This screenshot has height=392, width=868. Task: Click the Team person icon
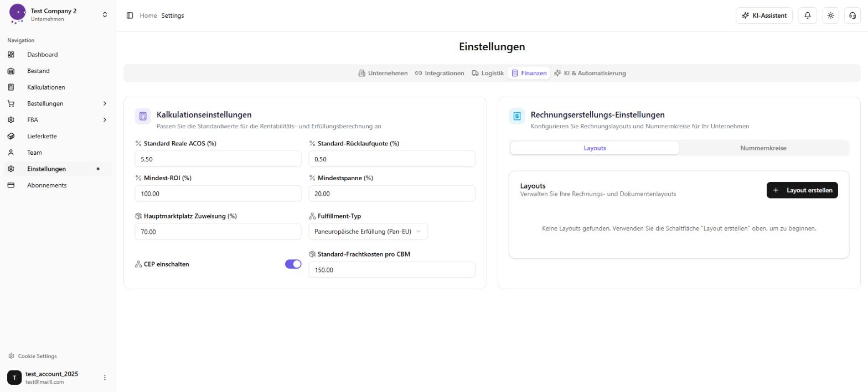point(11,153)
